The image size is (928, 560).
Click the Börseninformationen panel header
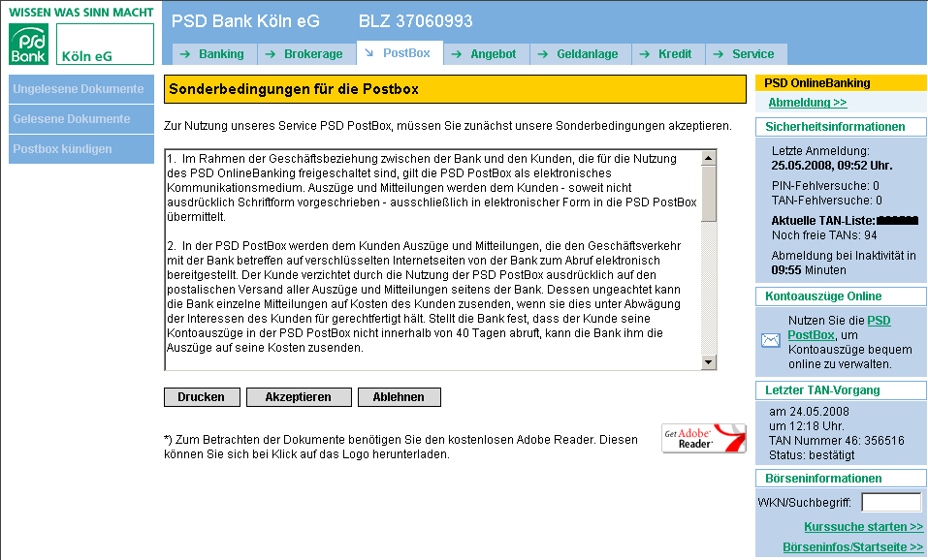click(841, 479)
